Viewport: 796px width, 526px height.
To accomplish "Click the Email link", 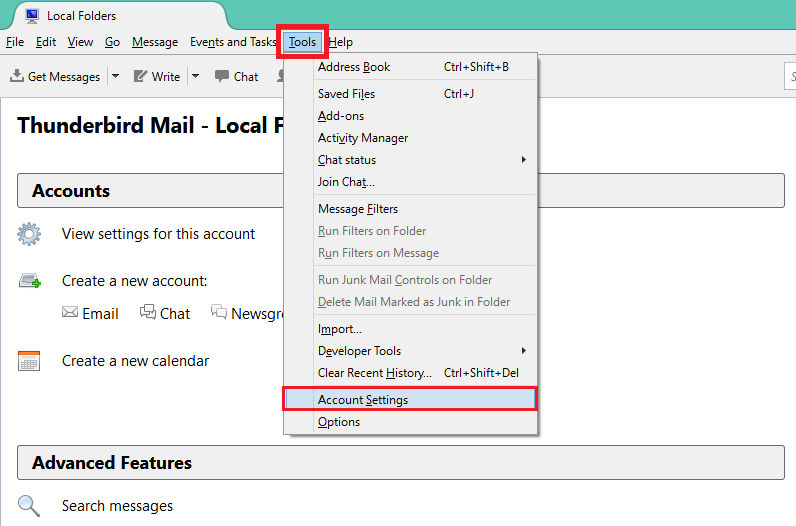I will click(101, 314).
